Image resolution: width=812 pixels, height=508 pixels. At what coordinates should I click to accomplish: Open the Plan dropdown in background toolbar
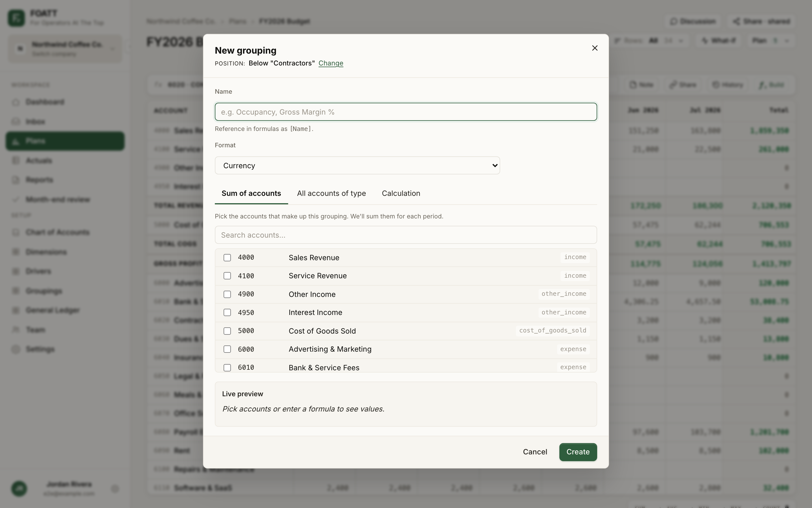click(x=771, y=41)
